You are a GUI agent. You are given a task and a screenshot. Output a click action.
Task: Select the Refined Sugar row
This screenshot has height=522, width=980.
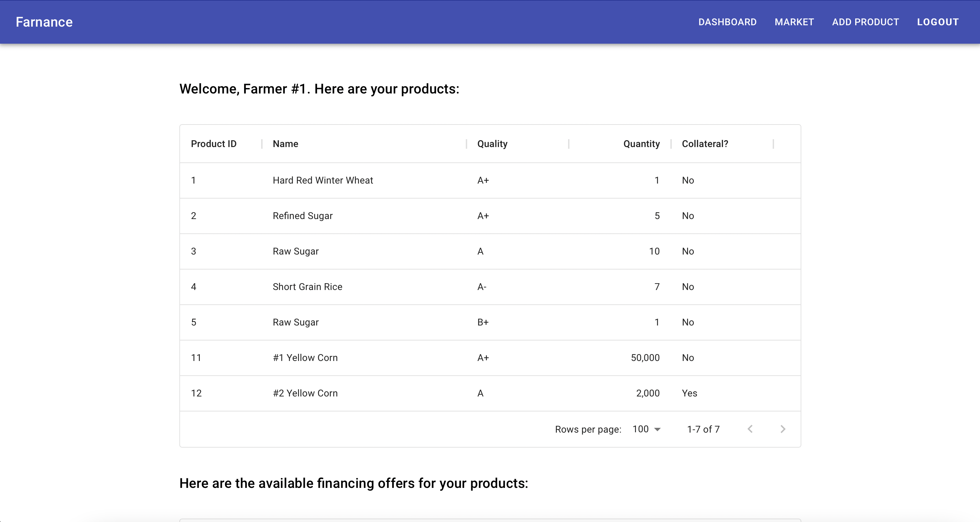302,216
